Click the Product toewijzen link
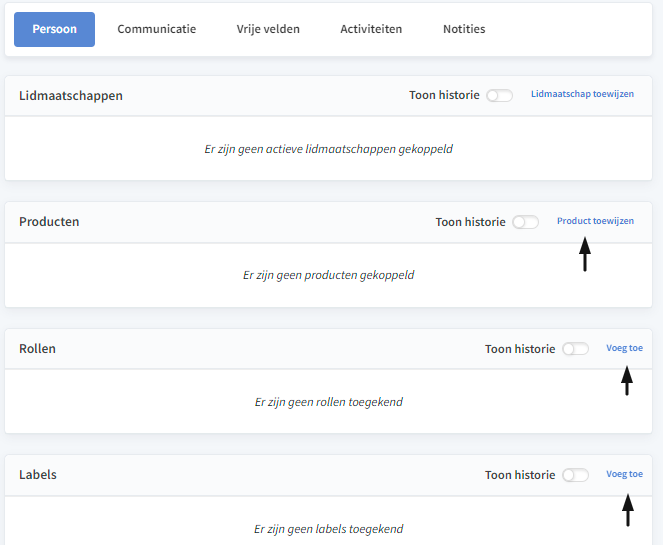 tap(595, 221)
